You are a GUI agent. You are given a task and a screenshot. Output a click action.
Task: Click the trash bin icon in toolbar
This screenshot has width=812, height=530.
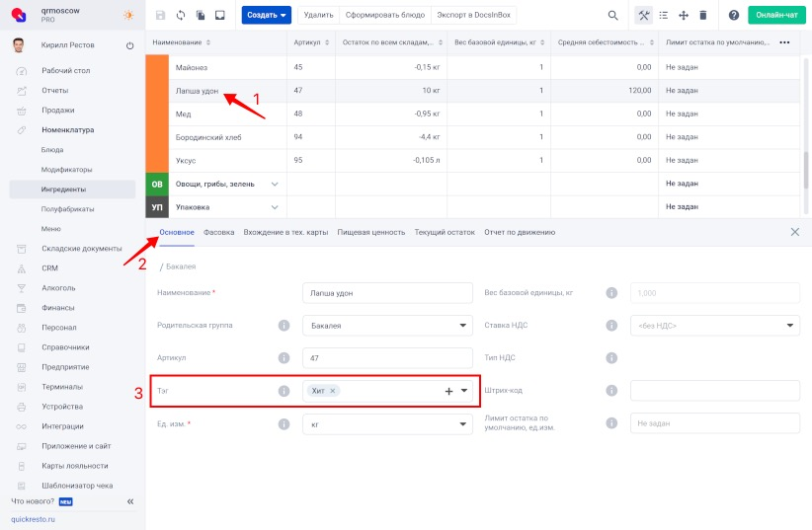(x=703, y=16)
